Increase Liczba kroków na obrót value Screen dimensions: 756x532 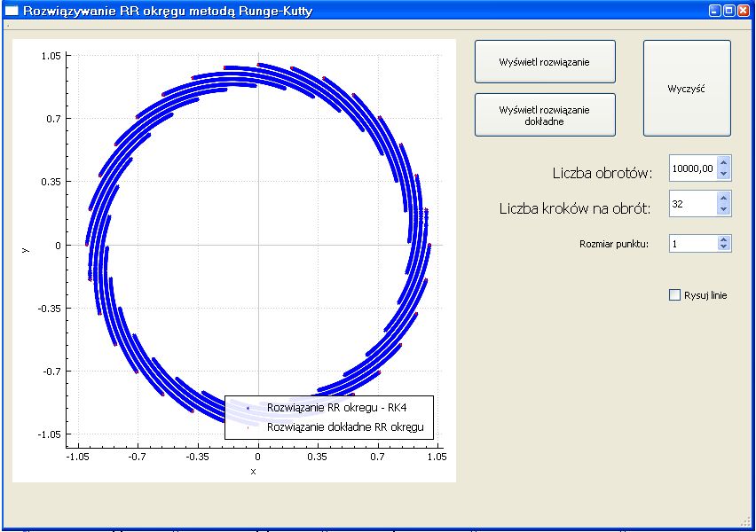(723, 198)
